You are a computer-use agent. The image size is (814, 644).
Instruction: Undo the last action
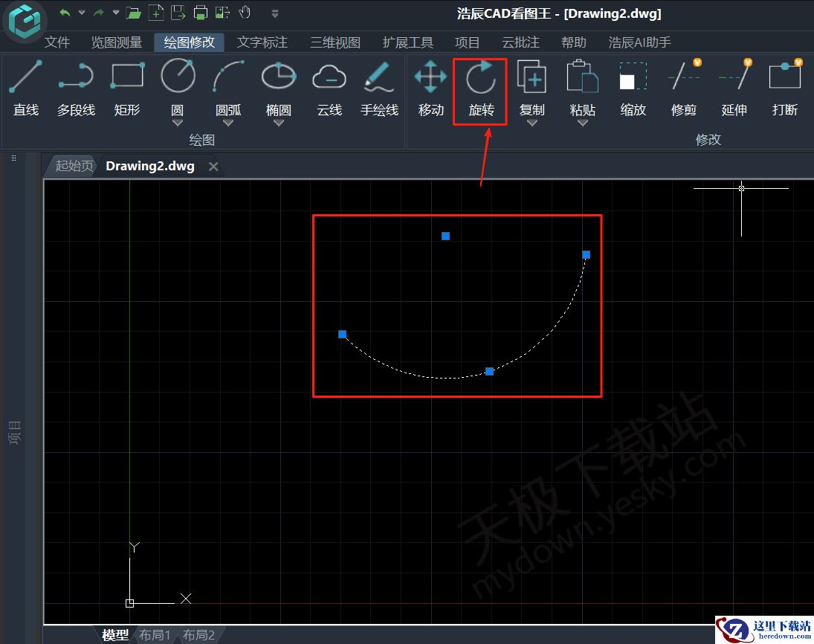[x=65, y=13]
